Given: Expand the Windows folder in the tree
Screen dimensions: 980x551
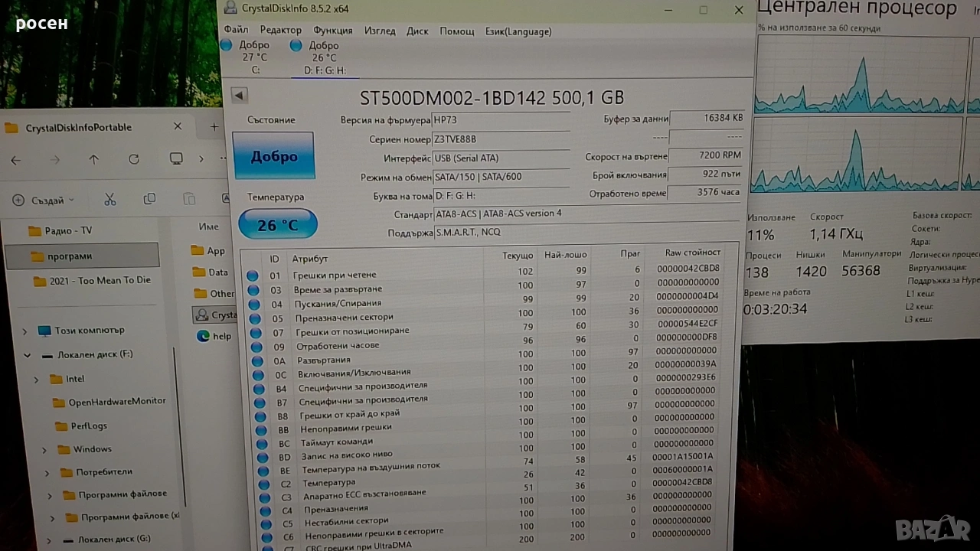Looking at the screenshot, I should (x=44, y=449).
